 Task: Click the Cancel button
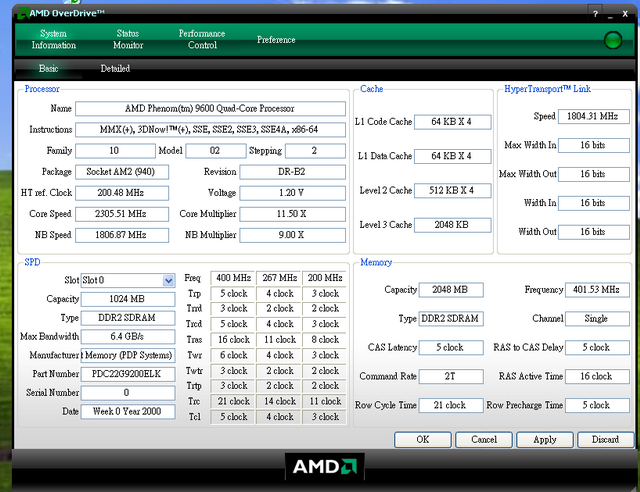484,439
